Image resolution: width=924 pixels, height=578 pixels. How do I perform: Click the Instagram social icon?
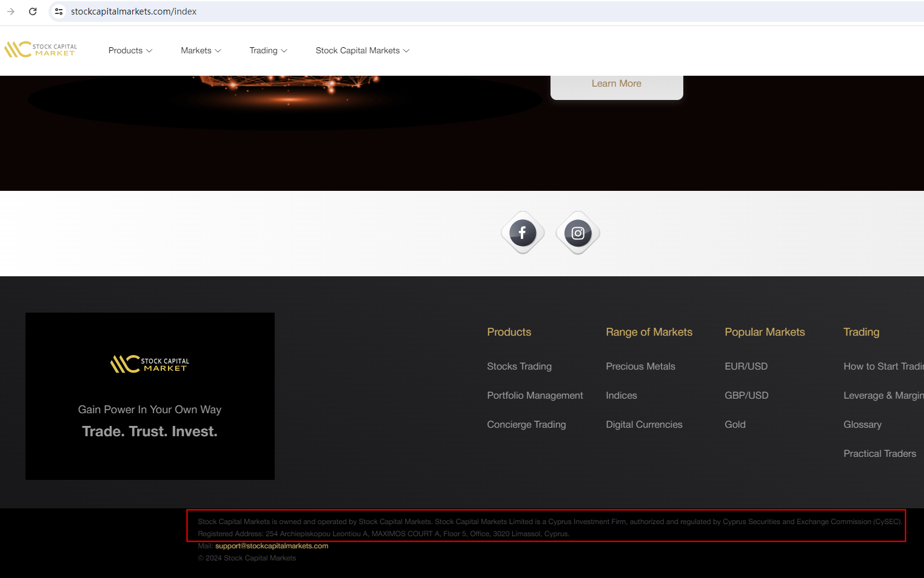pyautogui.click(x=578, y=233)
